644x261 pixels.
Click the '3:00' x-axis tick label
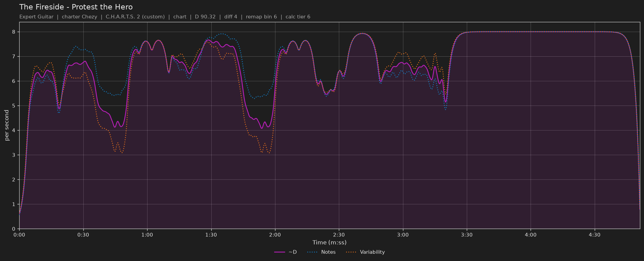(403, 235)
